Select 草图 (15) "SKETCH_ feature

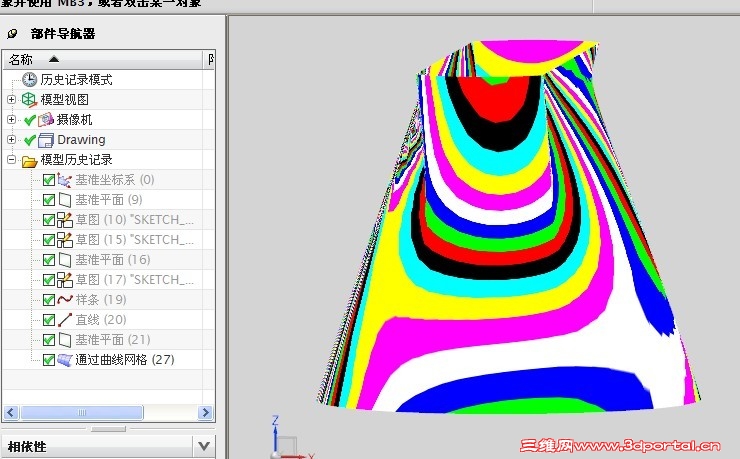(x=135, y=240)
